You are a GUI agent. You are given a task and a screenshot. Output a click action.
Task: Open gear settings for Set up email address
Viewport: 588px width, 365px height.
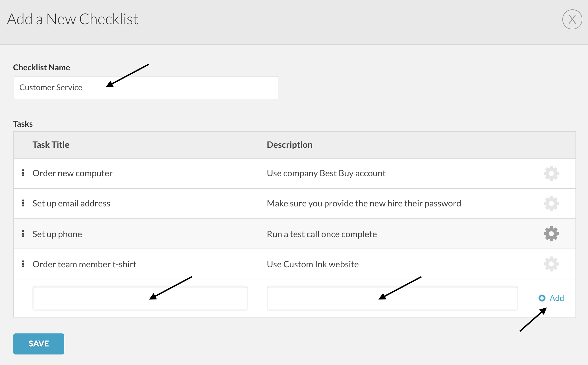551,204
